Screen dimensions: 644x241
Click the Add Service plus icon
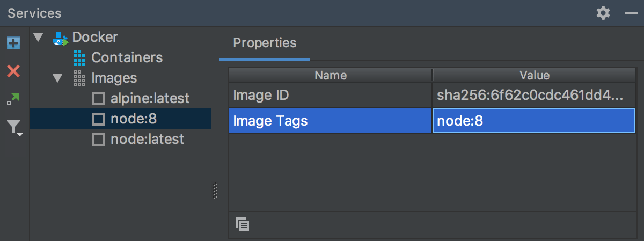(13, 43)
